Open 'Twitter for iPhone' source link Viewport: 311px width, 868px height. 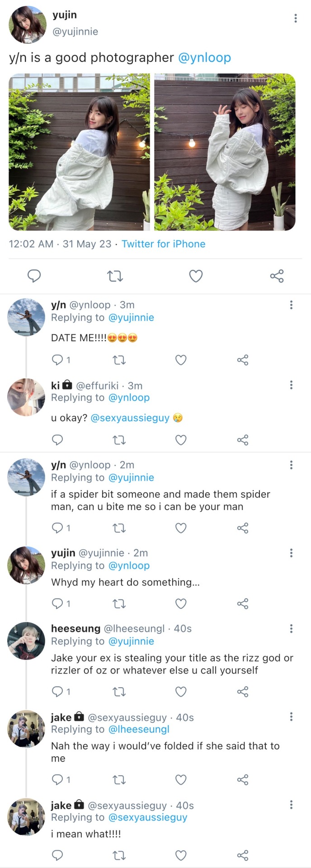pos(163,244)
